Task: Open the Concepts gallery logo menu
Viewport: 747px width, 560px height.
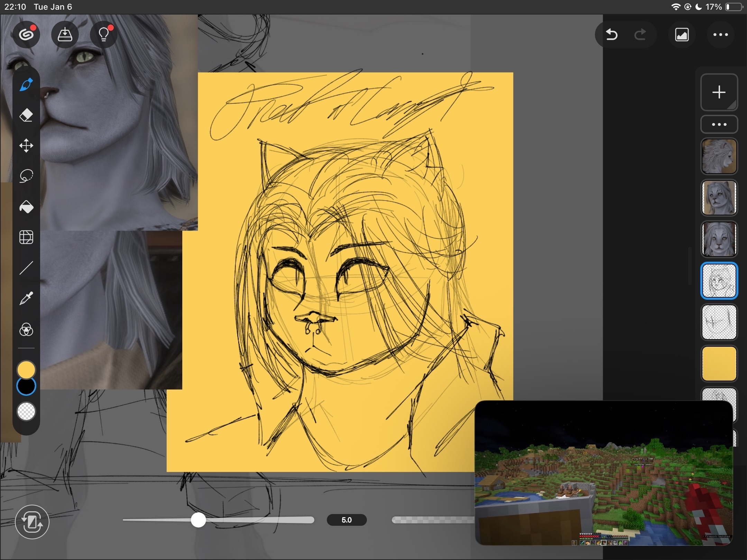Action: pos(26,35)
